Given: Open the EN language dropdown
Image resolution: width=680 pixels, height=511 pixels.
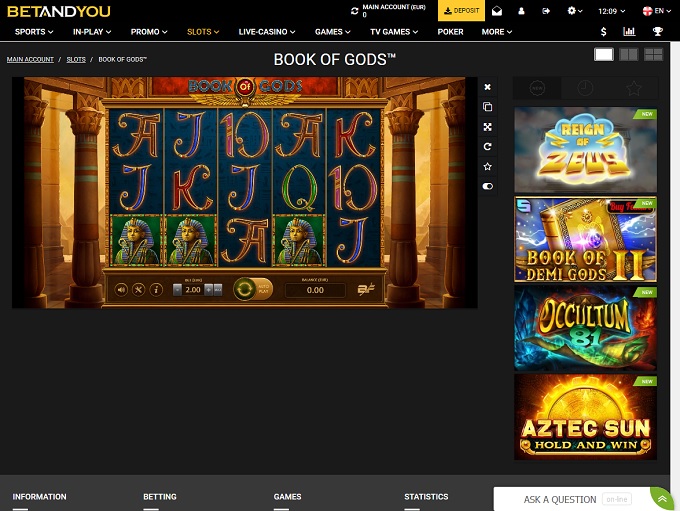Looking at the screenshot, I should (x=656, y=11).
